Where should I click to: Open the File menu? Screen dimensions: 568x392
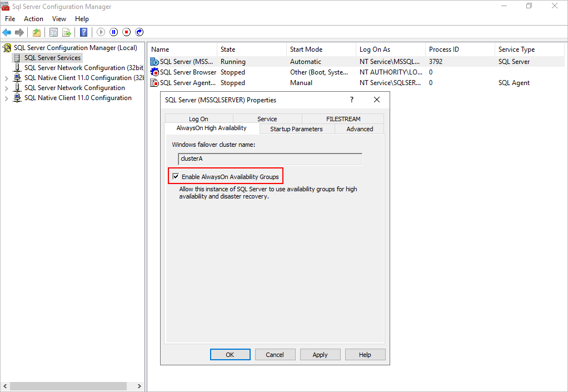10,19
